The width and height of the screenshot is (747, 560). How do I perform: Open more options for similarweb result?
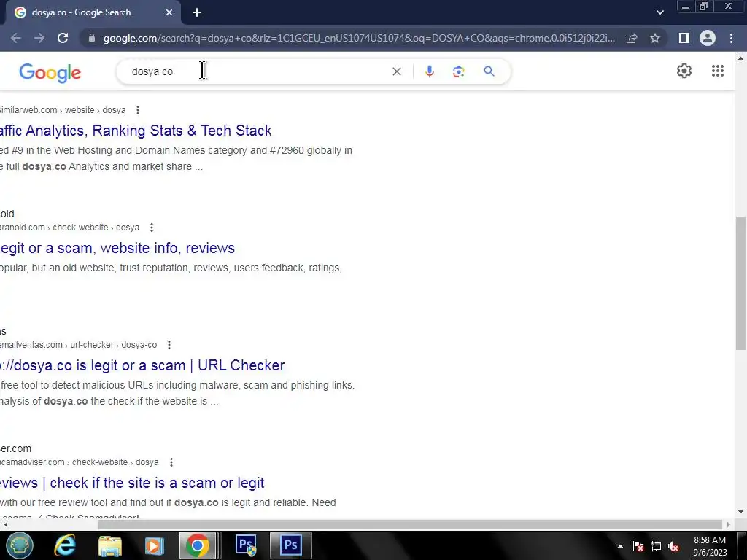click(138, 110)
